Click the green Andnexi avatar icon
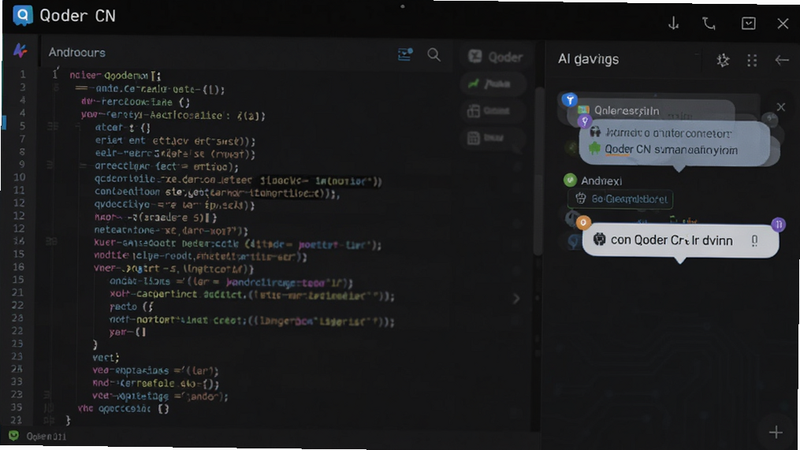This screenshot has height=450, width=800. (570, 180)
